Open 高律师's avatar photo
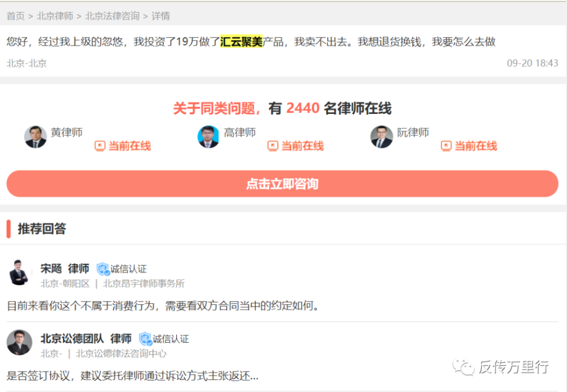 (x=208, y=137)
